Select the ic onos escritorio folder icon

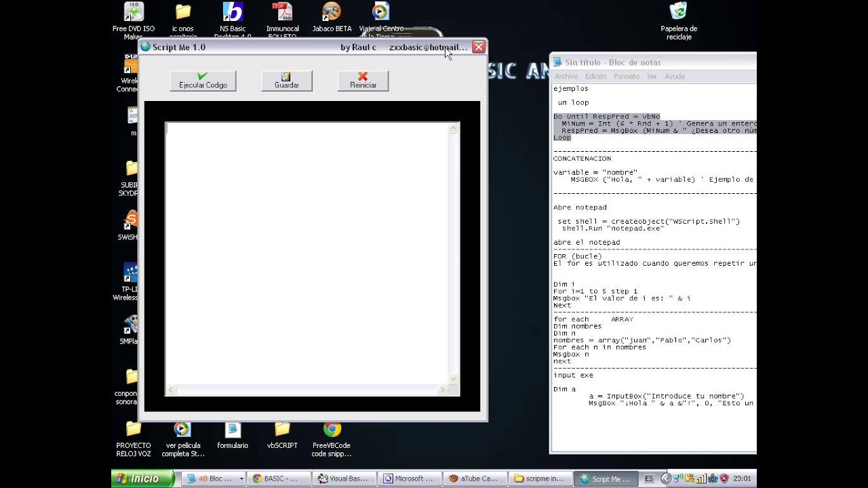pyautogui.click(x=183, y=20)
